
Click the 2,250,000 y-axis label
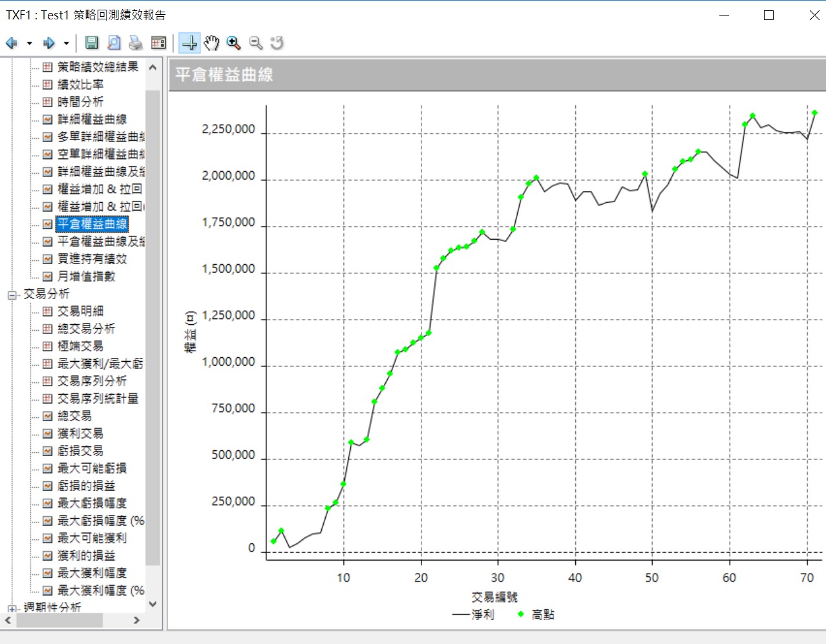228,129
